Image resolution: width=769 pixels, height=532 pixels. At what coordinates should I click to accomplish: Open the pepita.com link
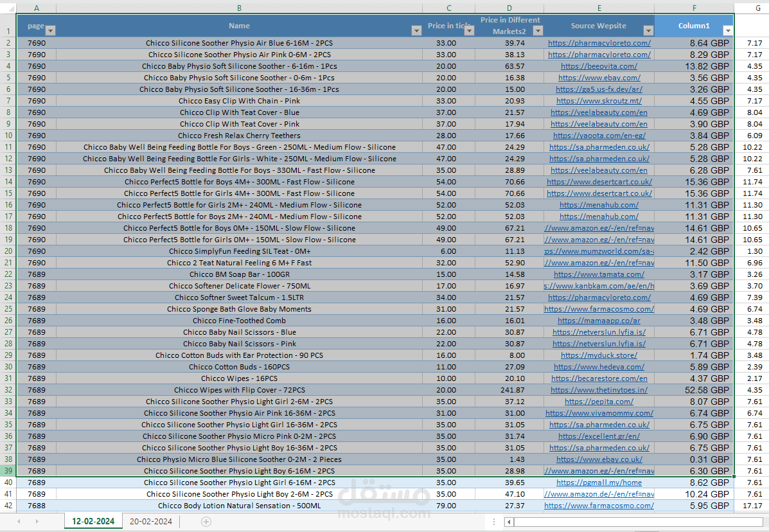pos(599,402)
